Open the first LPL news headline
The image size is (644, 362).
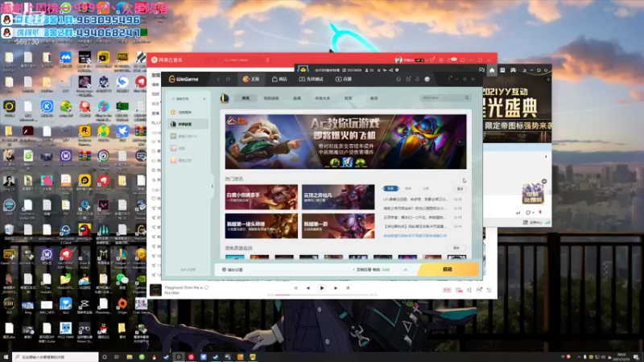coord(415,200)
